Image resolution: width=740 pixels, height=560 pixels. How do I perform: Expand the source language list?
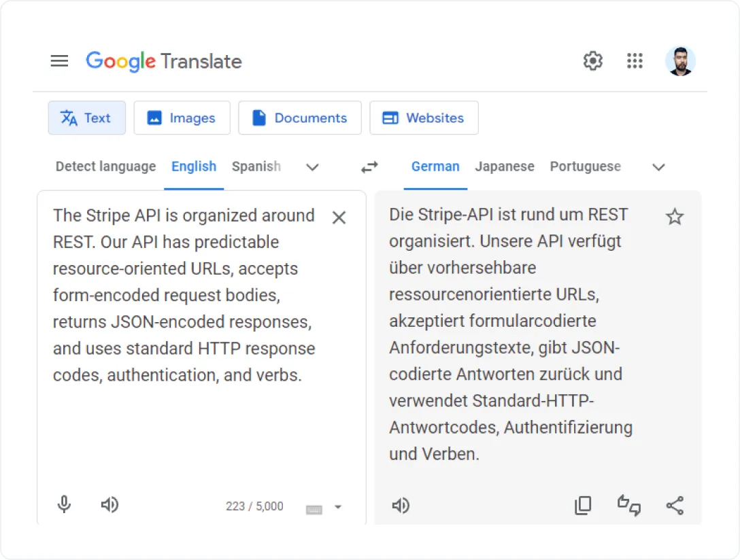coord(312,167)
